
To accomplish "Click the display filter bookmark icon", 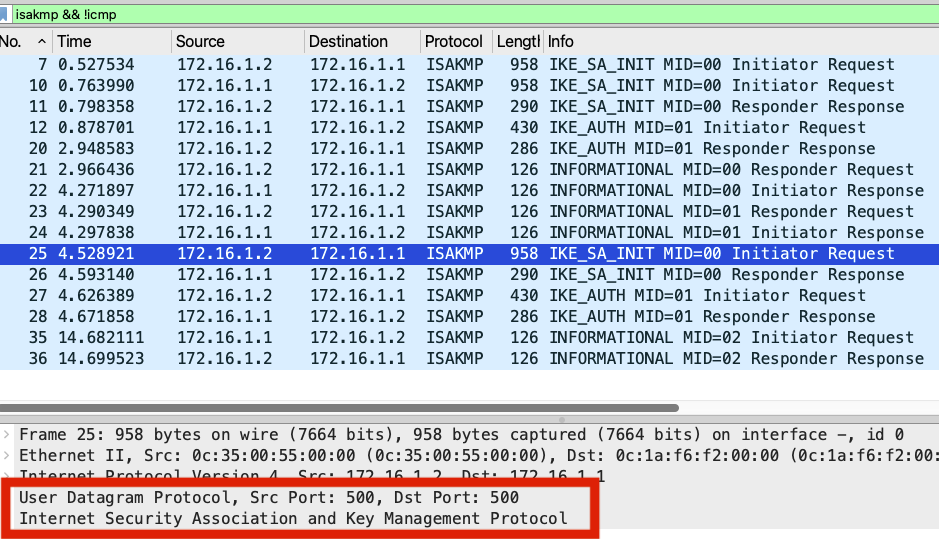I will click(x=4, y=14).
